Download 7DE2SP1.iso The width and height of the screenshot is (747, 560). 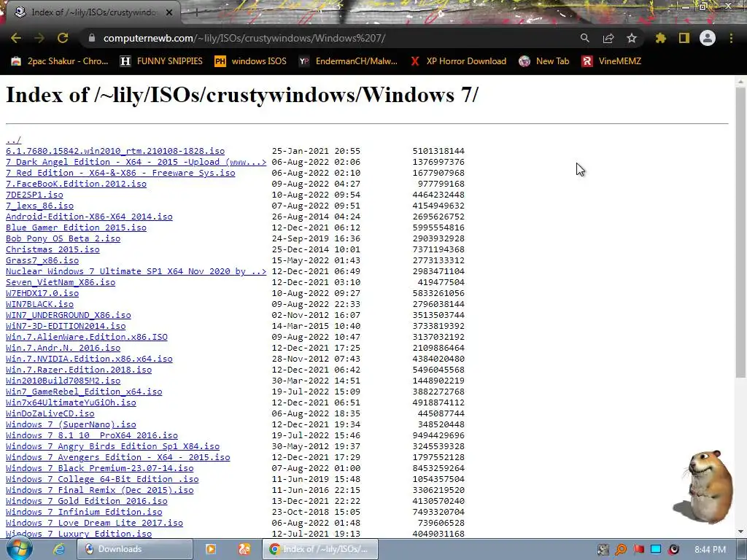click(34, 195)
